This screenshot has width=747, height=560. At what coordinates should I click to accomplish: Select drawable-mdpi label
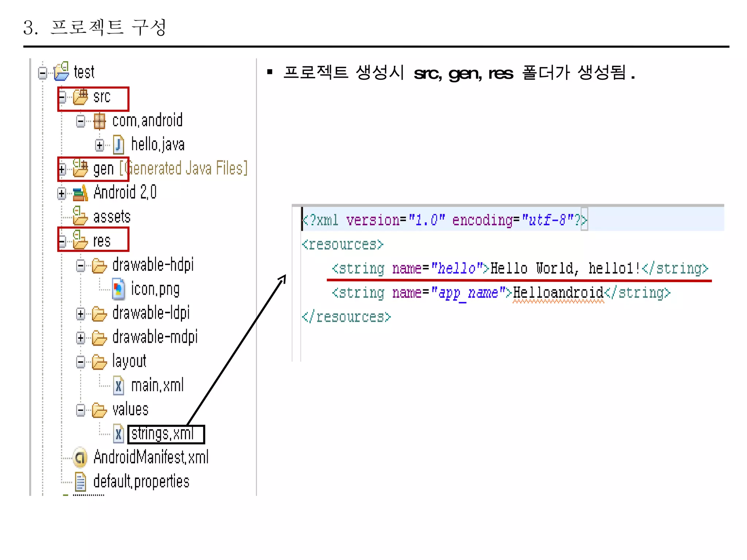[155, 337]
